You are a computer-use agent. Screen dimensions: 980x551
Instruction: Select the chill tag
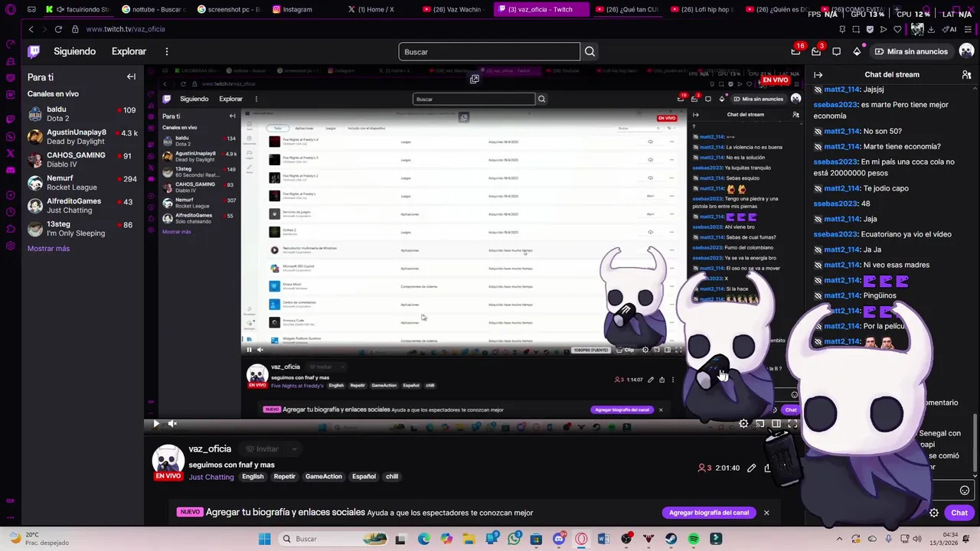pyautogui.click(x=392, y=477)
